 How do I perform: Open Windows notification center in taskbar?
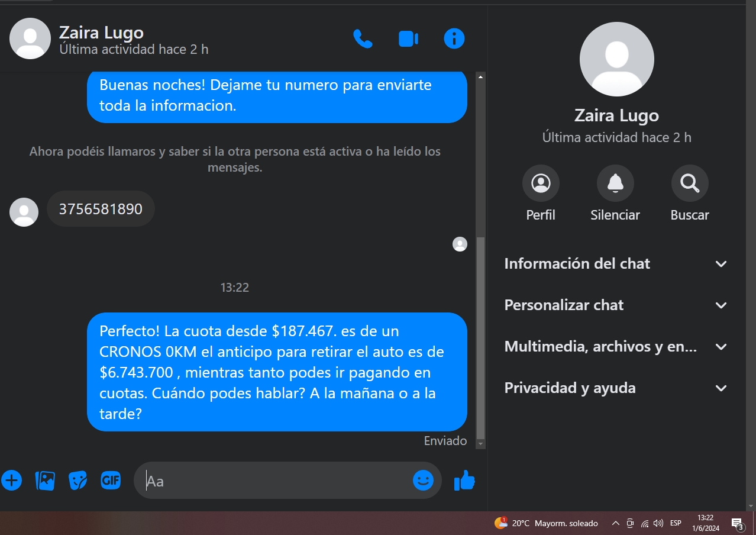(738, 523)
